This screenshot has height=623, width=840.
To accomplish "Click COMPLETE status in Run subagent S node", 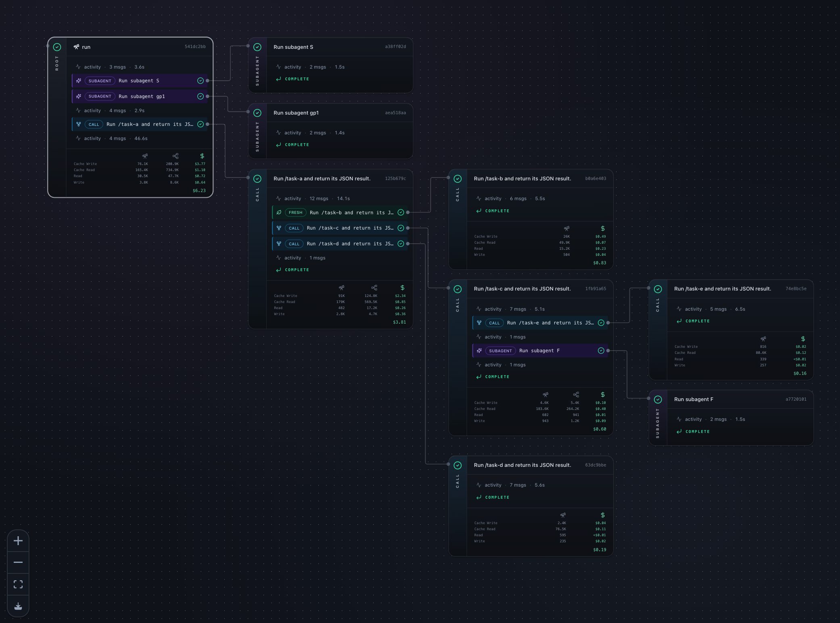I will pyautogui.click(x=297, y=79).
